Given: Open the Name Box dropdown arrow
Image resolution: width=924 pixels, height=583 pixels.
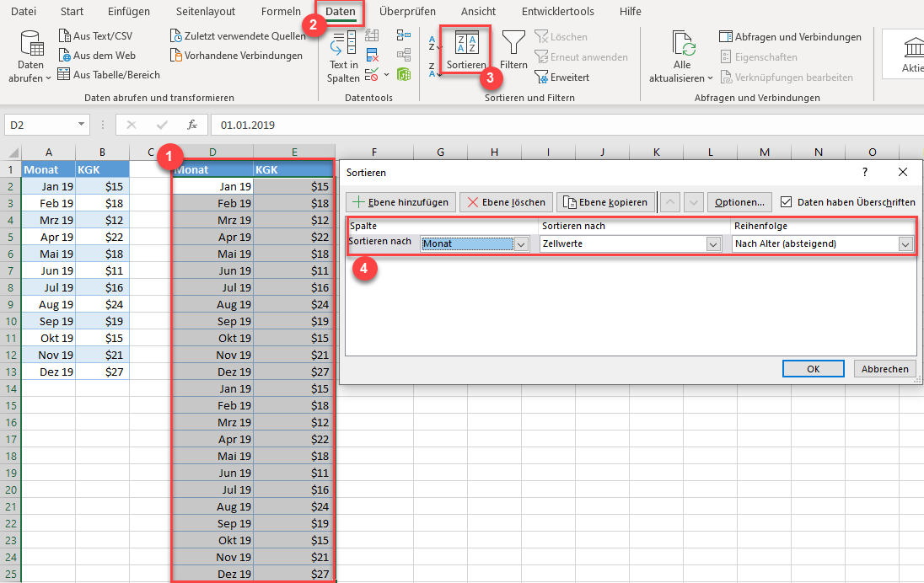Looking at the screenshot, I should [x=81, y=125].
